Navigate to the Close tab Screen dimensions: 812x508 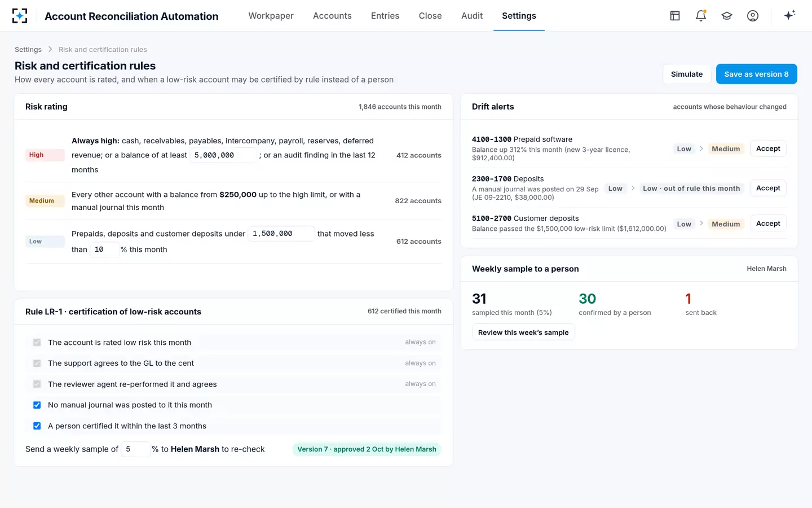[x=430, y=16]
